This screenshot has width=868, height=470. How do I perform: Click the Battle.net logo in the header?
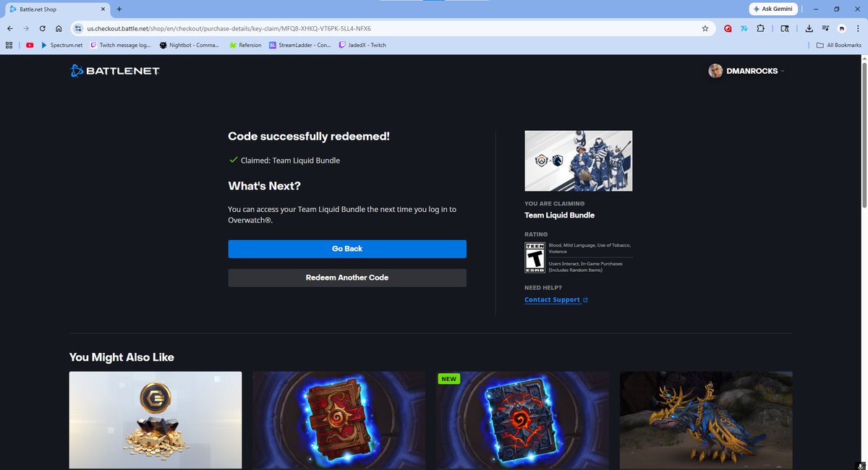point(114,71)
